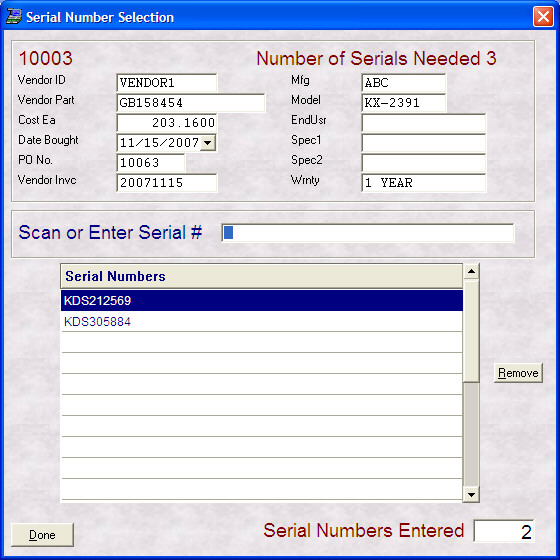The height and width of the screenshot is (560, 560).
Task: Close the Serial Number Selection window
Action: 543,17
